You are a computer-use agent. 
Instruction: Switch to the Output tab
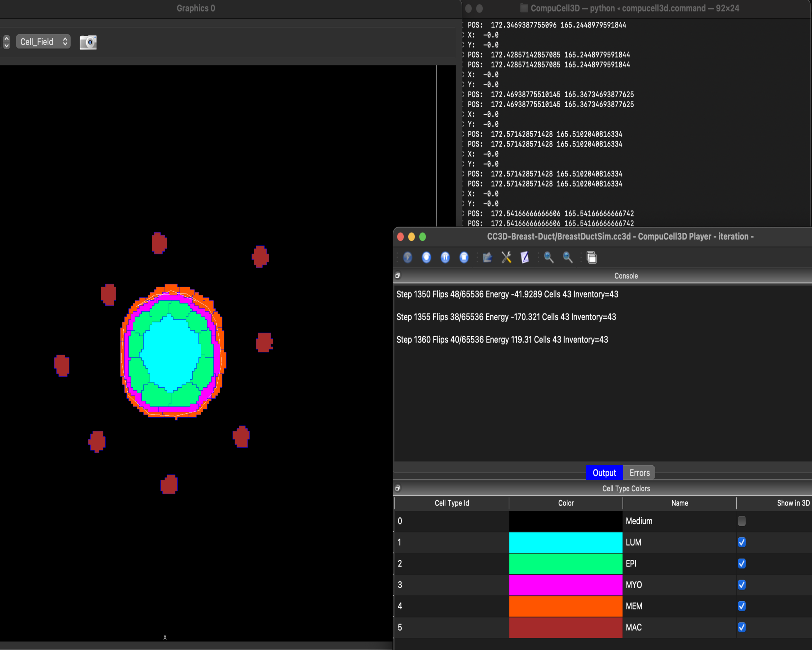click(x=604, y=473)
